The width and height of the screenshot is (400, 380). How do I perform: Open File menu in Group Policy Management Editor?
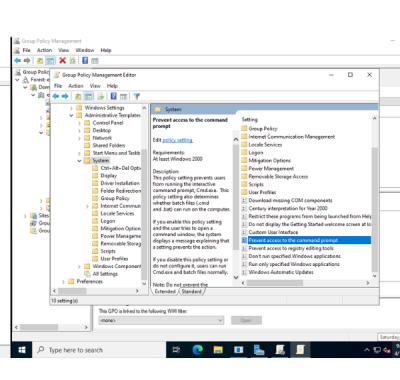pos(58,86)
